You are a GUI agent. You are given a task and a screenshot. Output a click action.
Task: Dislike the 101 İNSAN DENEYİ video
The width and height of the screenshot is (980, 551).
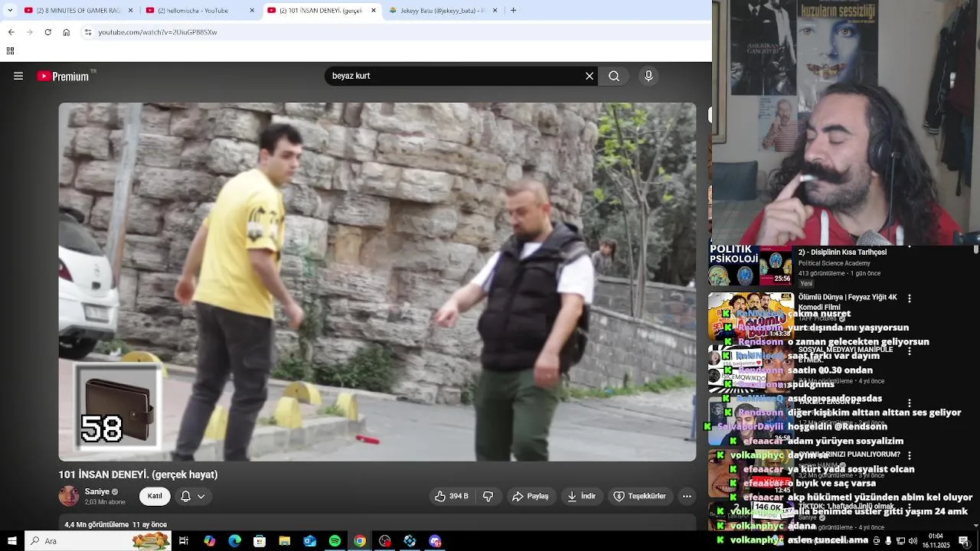(x=488, y=496)
